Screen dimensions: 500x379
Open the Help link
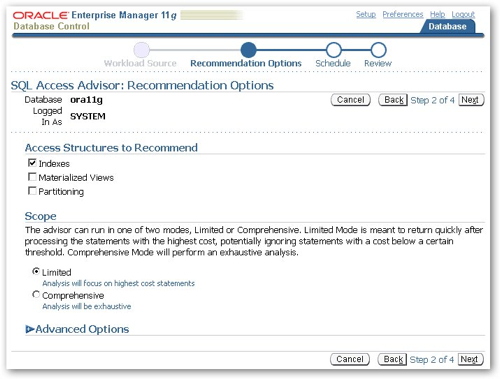pyautogui.click(x=437, y=14)
